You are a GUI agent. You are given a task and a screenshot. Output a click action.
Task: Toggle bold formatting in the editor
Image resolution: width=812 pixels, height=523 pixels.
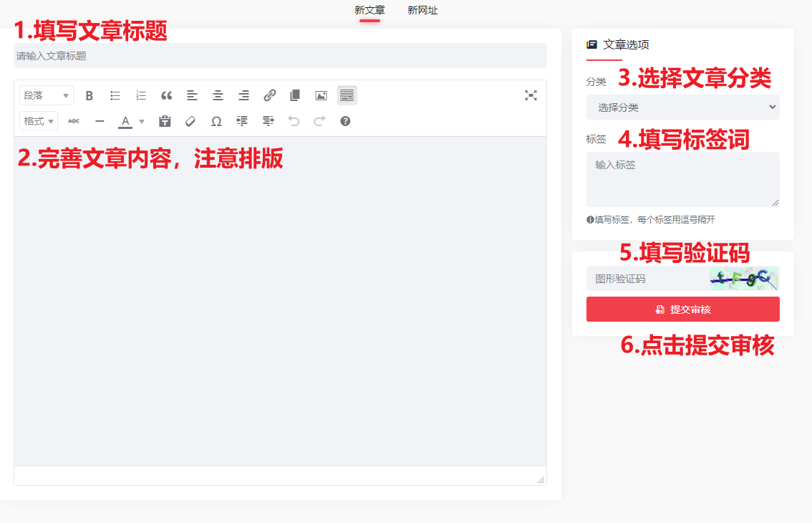point(89,95)
